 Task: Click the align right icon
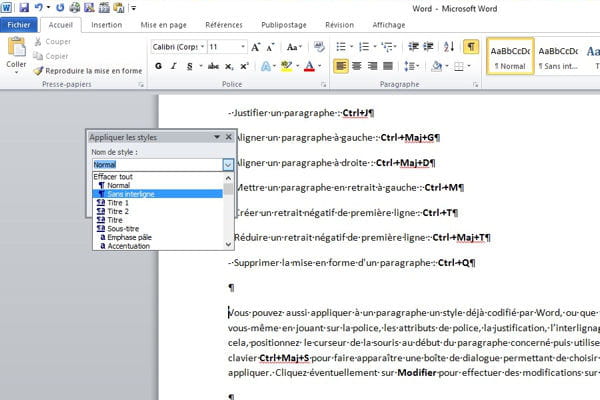372,66
